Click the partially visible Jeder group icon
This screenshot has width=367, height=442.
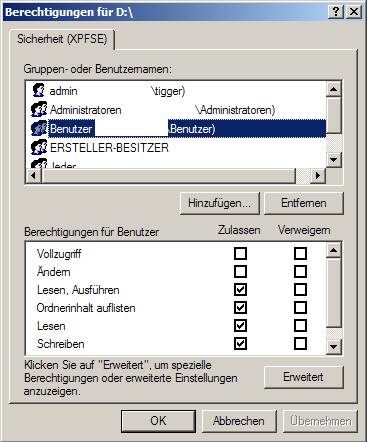tap(39, 163)
